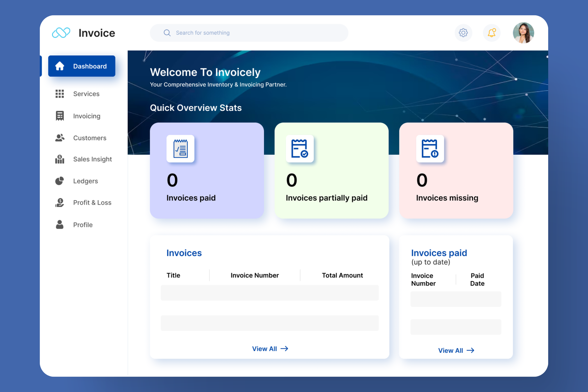Open Services from the sidebar
Image resolution: width=588 pixels, height=392 pixels.
point(86,94)
